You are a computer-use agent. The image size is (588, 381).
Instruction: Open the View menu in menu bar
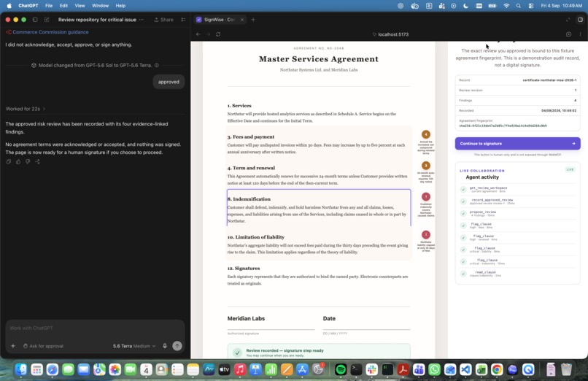click(x=80, y=6)
